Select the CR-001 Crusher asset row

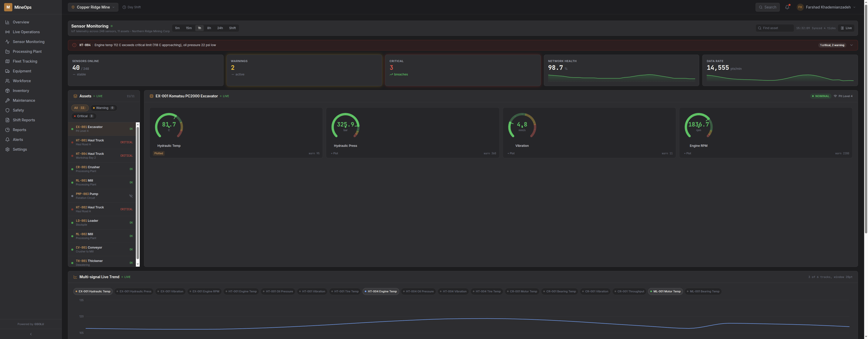coord(102,169)
